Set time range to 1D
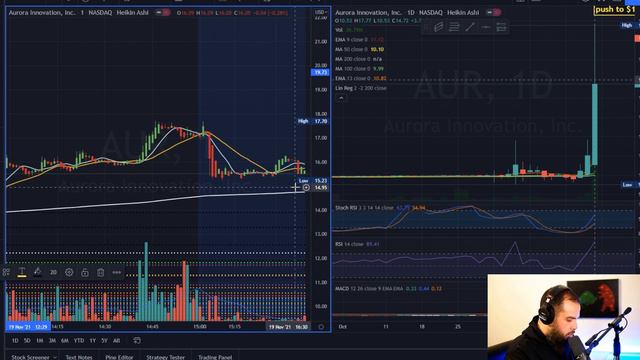 coord(15,340)
